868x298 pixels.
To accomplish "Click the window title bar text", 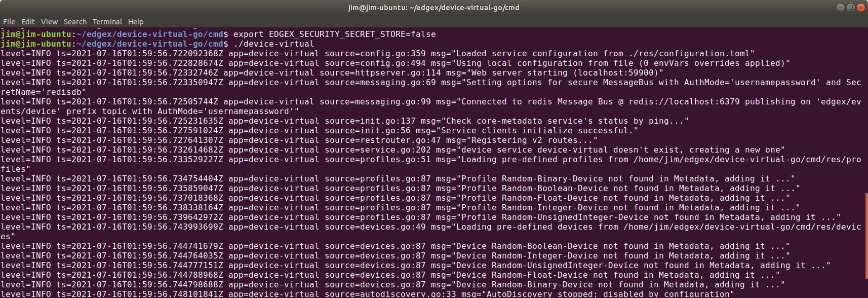I will [x=433, y=8].
